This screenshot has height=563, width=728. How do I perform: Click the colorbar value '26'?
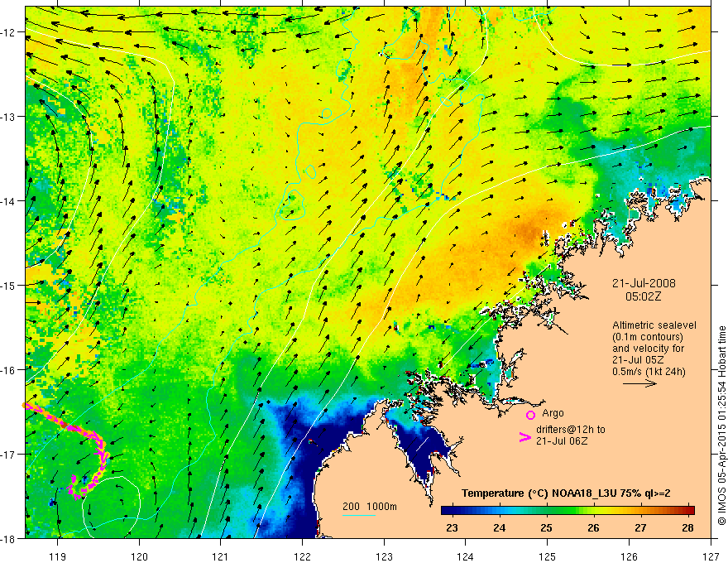593,527
